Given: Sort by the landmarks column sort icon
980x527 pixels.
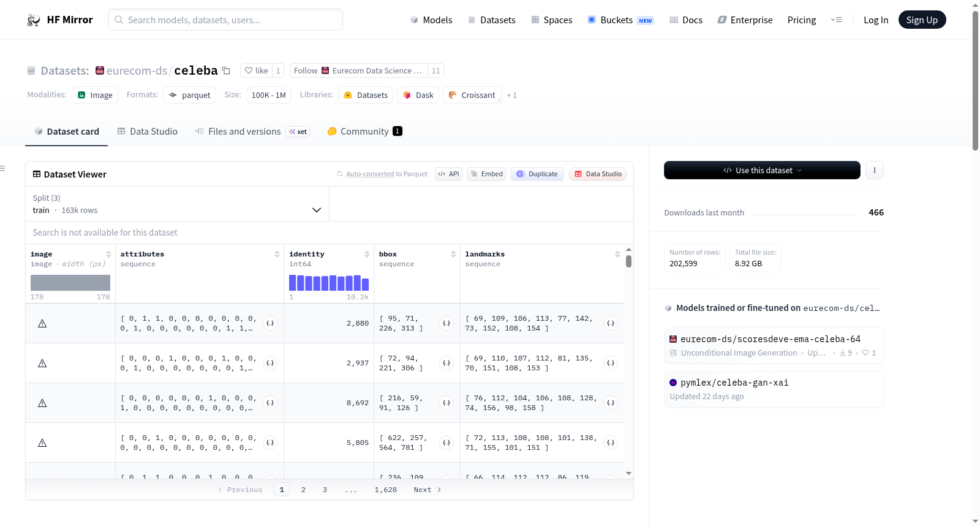Looking at the screenshot, I should tap(617, 254).
